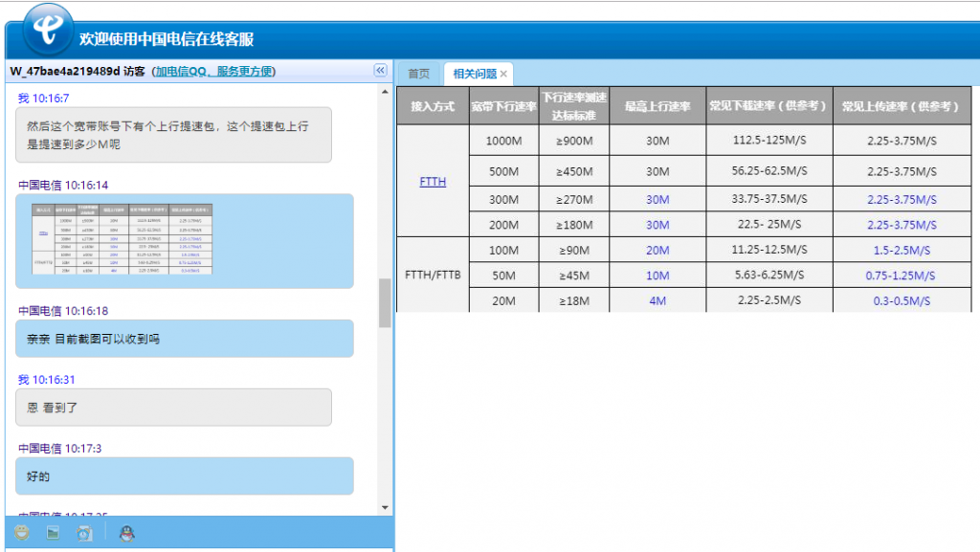
Task: Click the 10M upload rate value
Action: (x=657, y=276)
